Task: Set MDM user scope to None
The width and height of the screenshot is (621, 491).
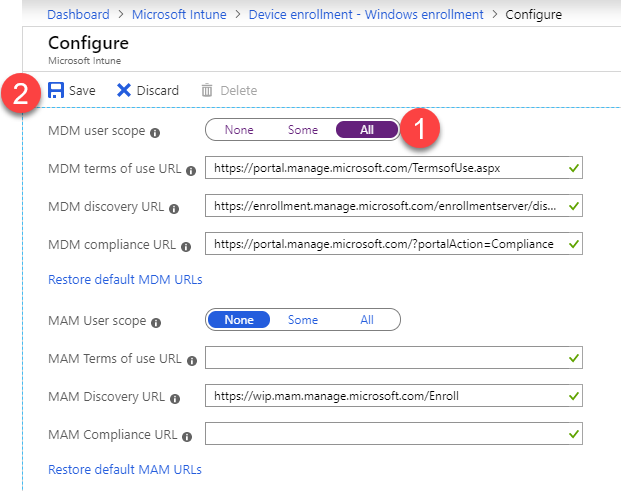Action: (x=239, y=130)
